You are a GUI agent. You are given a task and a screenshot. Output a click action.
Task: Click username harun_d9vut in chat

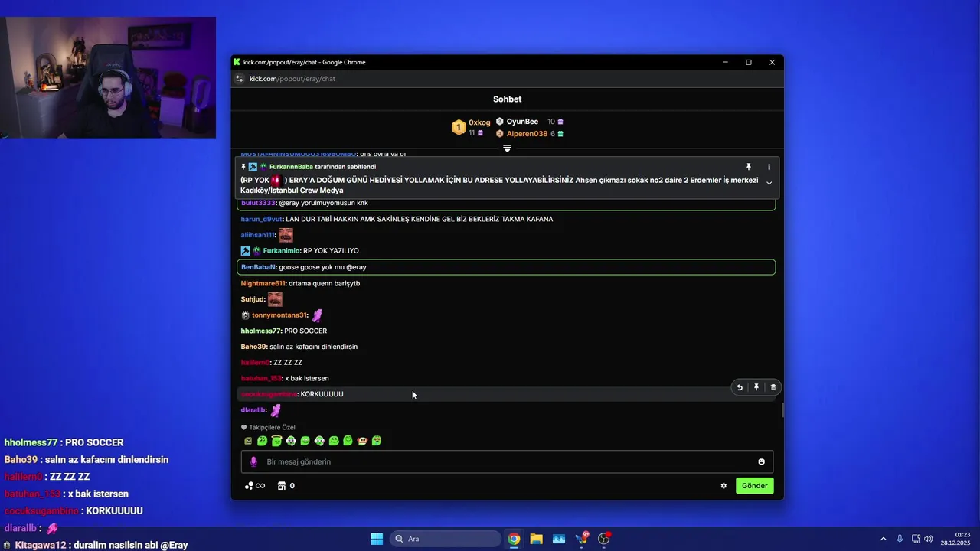point(262,219)
